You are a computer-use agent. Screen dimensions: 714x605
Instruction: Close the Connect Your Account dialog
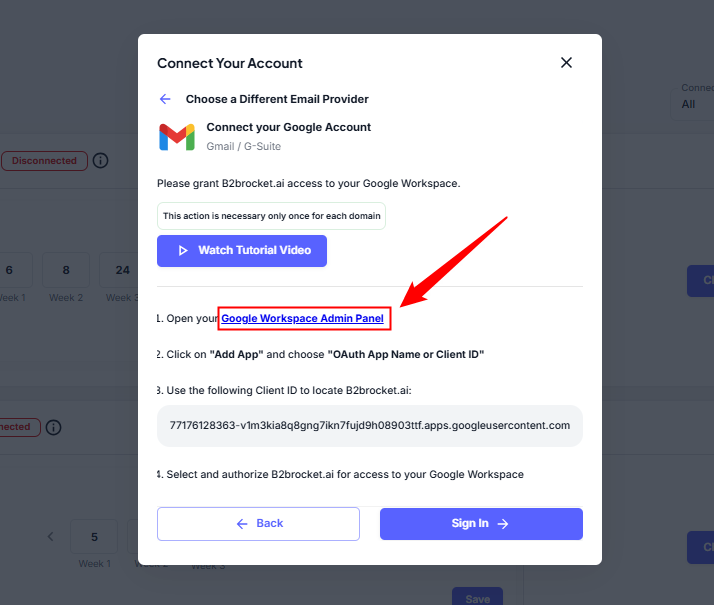pyautogui.click(x=566, y=63)
